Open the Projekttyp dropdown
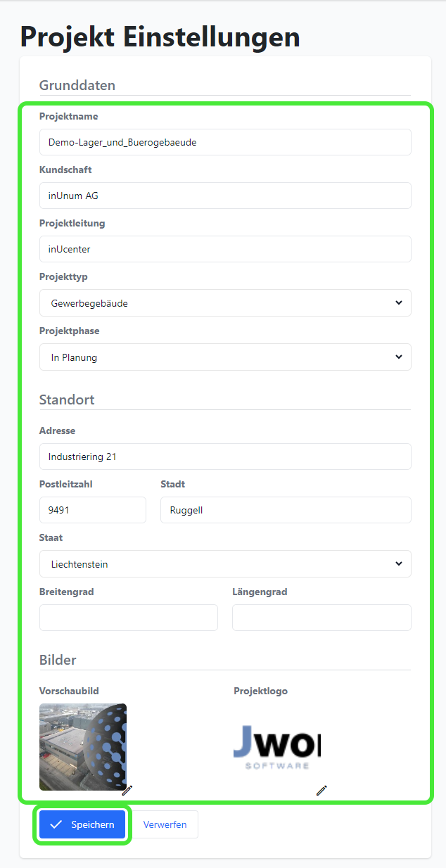Viewport: 446px width, 868px height. (x=225, y=303)
